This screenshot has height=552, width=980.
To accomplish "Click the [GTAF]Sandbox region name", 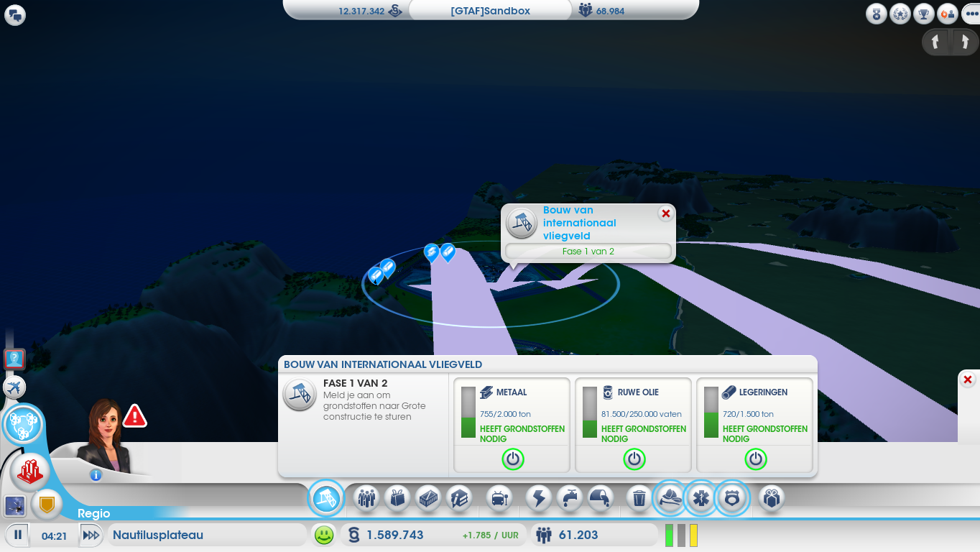I will pyautogui.click(x=491, y=11).
